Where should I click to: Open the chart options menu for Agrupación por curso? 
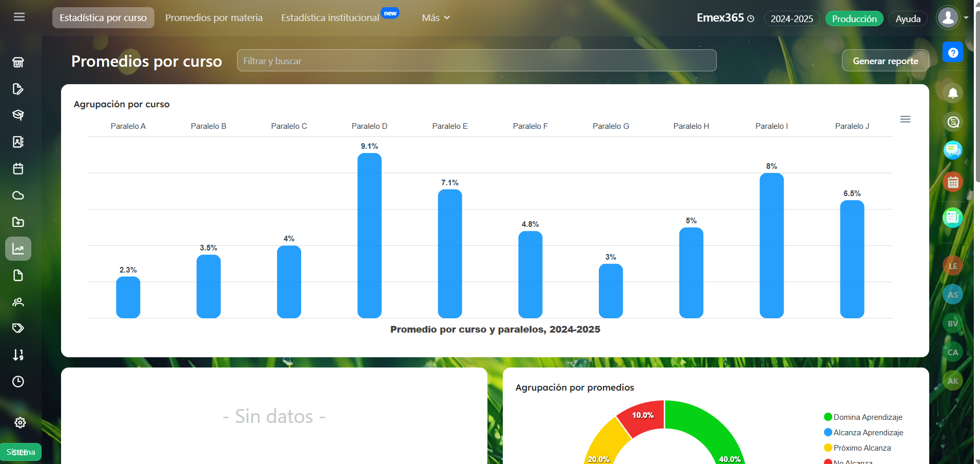[905, 119]
